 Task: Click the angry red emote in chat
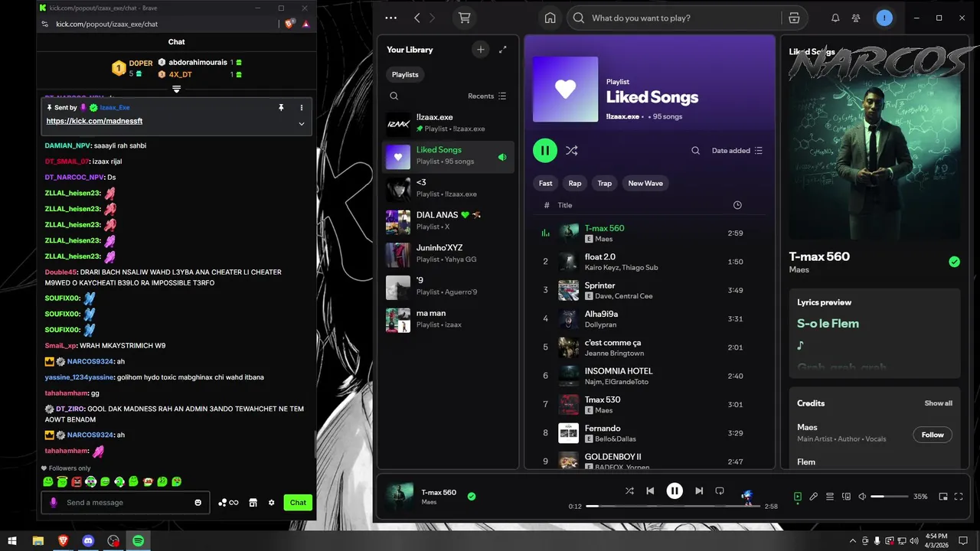(x=77, y=481)
